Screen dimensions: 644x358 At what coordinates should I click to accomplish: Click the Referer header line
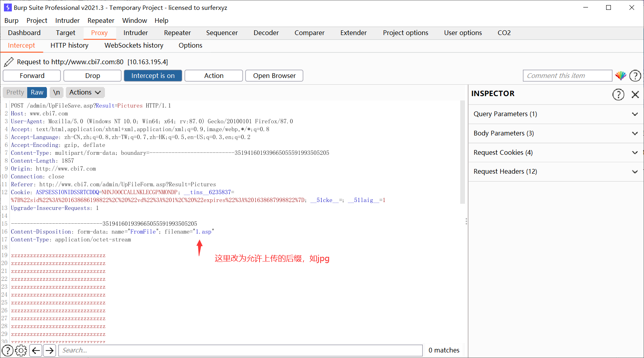click(x=113, y=184)
